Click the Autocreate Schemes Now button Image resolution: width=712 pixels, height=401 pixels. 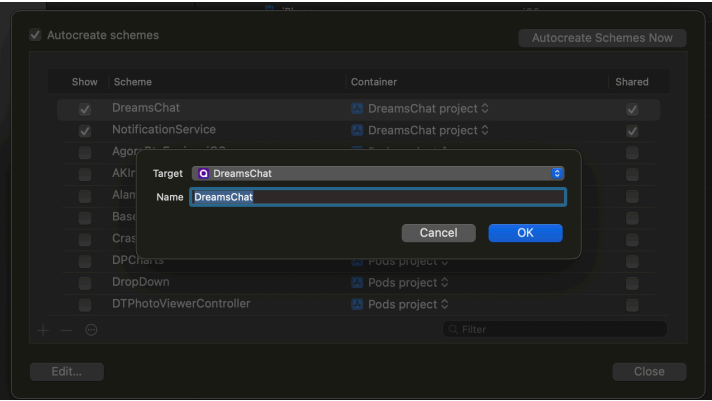point(602,38)
